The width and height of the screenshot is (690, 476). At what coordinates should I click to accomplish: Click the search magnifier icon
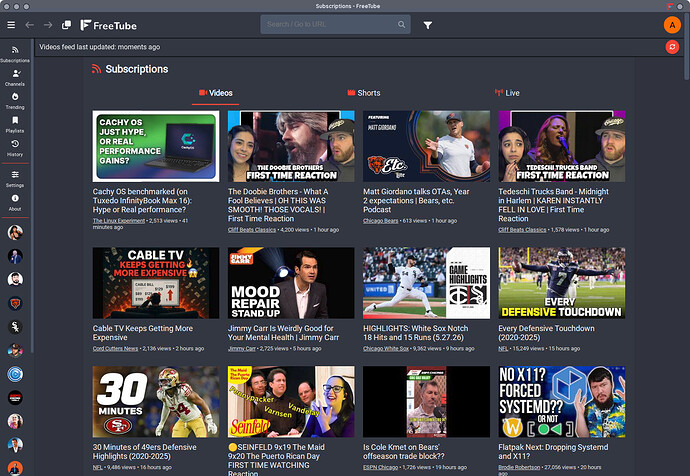click(x=401, y=25)
